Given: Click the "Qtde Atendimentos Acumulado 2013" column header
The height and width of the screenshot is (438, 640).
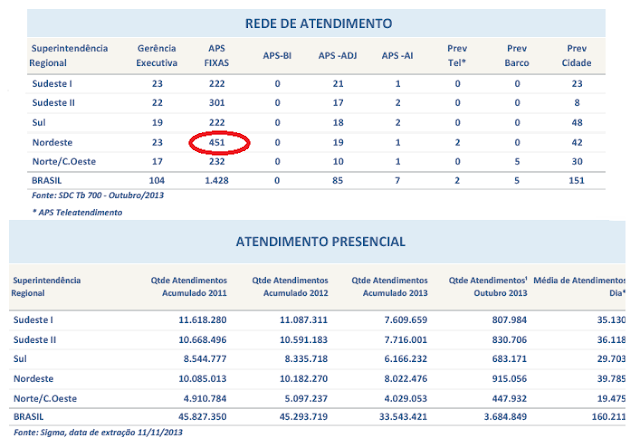Looking at the screenshot, I should tap(389, 287).
